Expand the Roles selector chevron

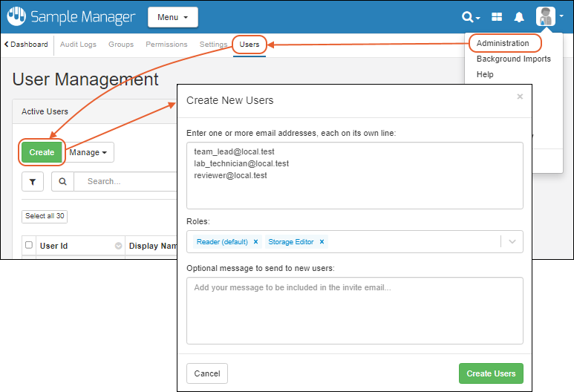pyautogui.click(x=512, y=242)
